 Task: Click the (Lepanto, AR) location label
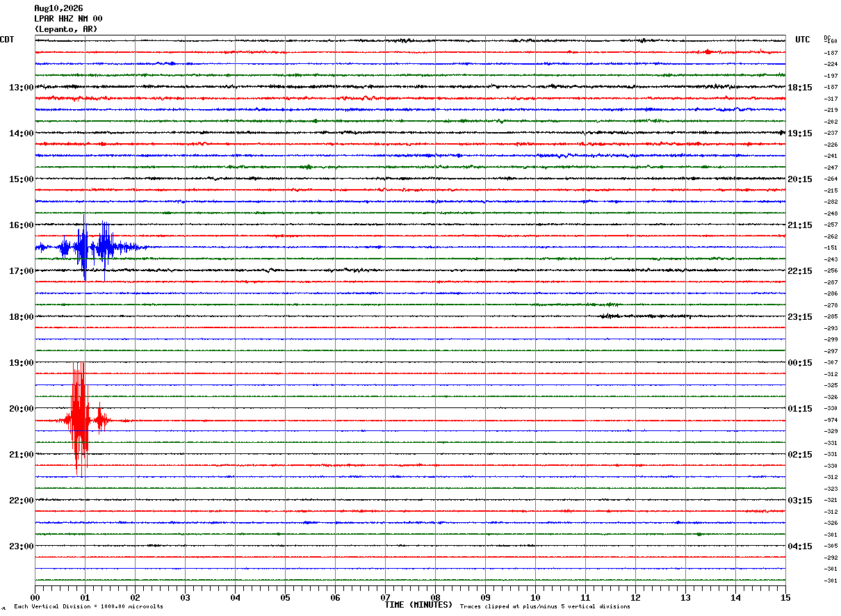coord(66,29)
